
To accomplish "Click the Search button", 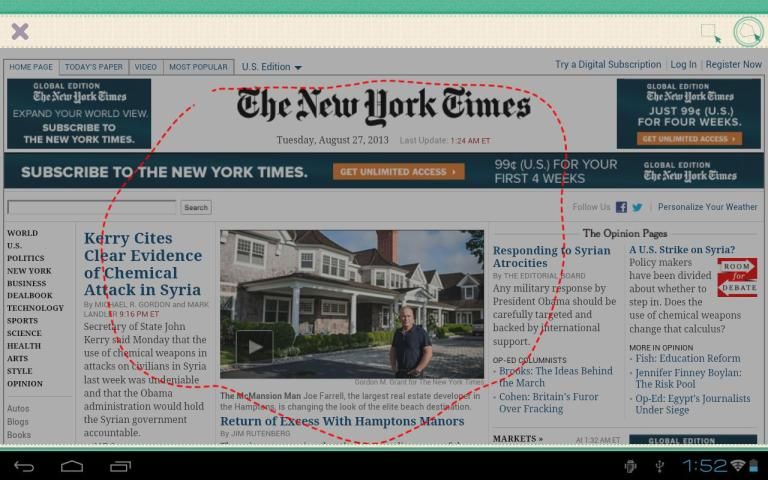I will 196,207.
